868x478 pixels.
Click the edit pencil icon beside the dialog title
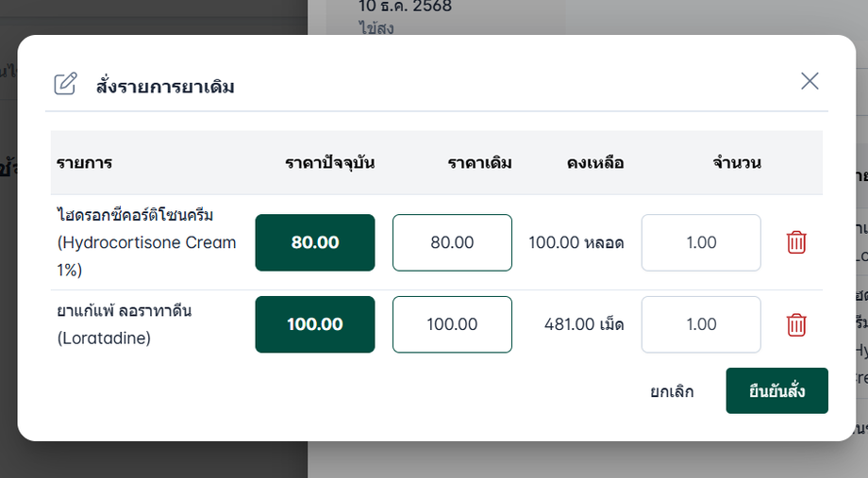65,84
